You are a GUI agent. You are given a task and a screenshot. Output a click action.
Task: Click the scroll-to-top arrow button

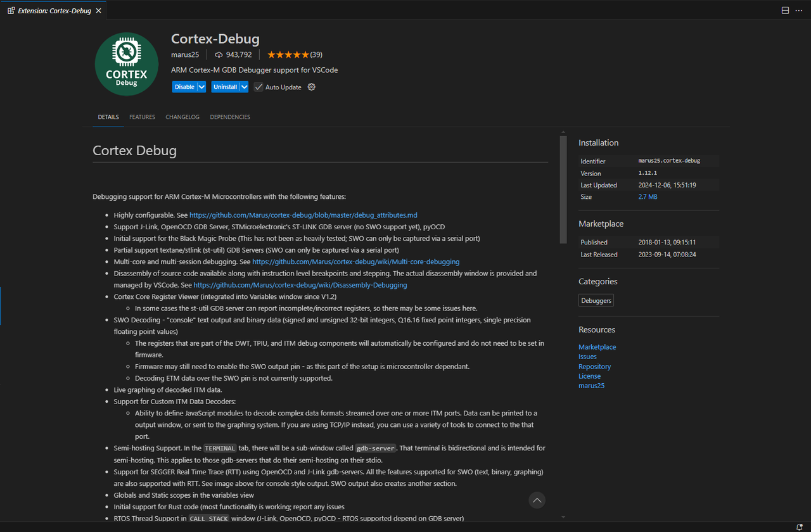coord(537,500)
